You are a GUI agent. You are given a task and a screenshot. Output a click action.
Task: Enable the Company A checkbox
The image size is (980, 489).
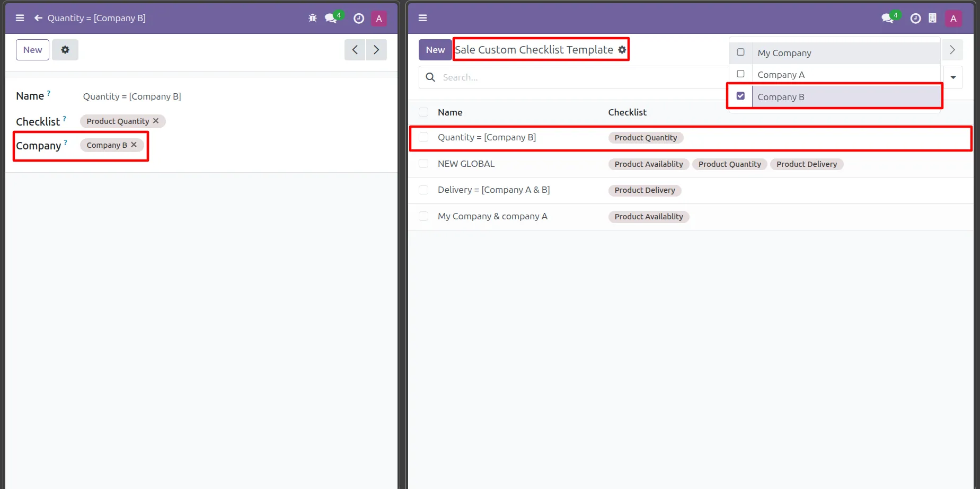740,74
